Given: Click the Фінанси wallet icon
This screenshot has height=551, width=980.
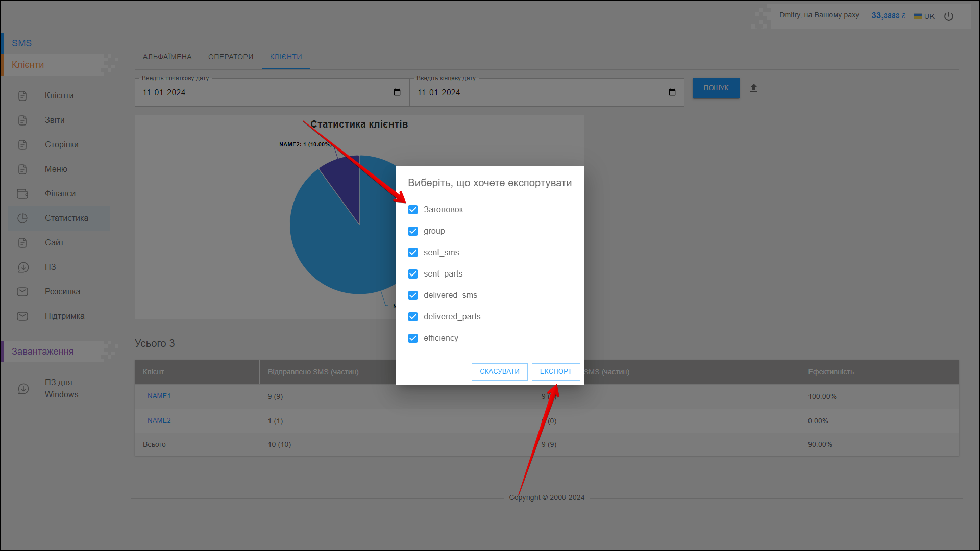Looking at the screenshot, I should [x=22, y=194].
